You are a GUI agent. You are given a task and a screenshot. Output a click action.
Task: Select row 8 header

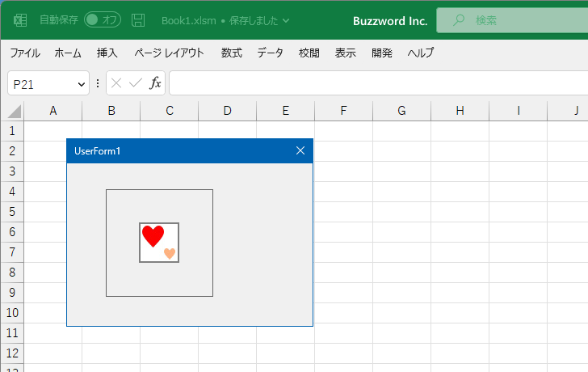tap(12, 273)
